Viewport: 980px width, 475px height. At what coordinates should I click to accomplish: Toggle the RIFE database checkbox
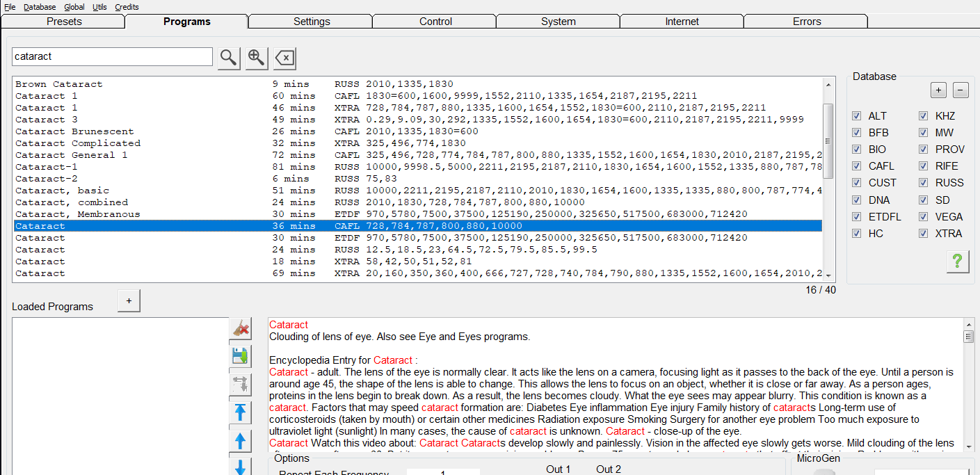pyautogui.click(x=924, y=166)
